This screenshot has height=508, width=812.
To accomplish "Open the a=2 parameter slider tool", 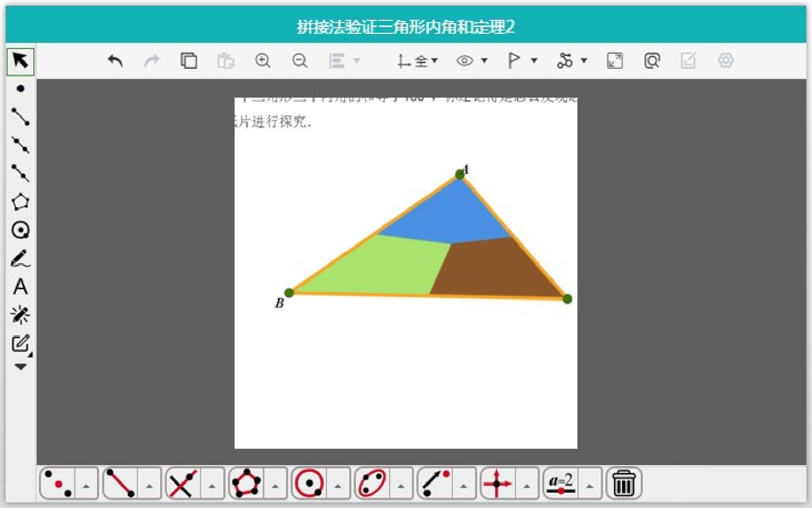I will pos(561,484).
